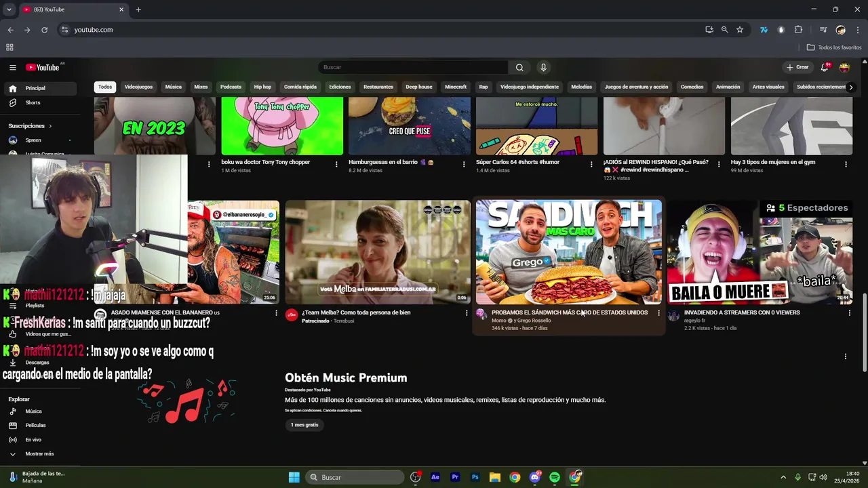
Task: Bookmark this page with the star
Action: click(740, 30)
